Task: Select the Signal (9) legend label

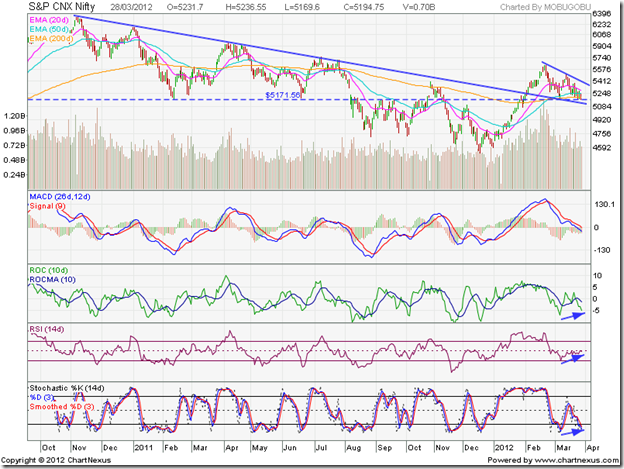Action: click(x=47, y=206)
